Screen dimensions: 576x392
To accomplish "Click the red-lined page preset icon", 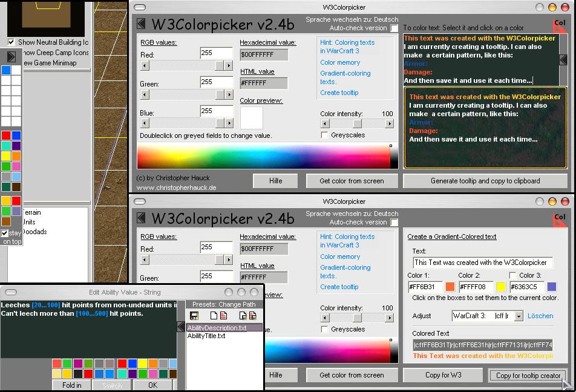I will 223,316.
